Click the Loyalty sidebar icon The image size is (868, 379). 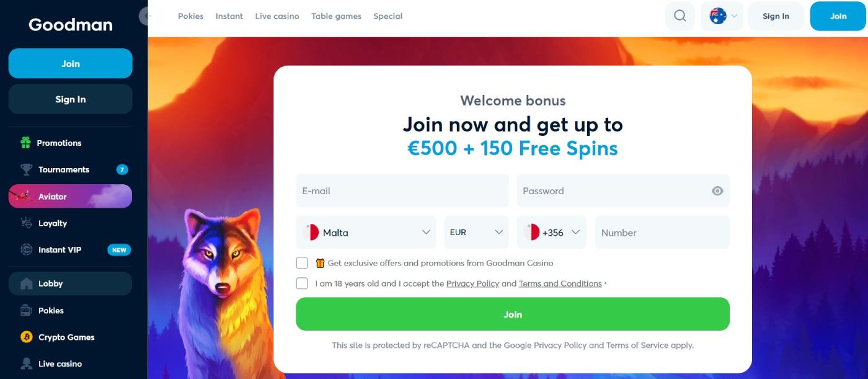coord(26,223)
